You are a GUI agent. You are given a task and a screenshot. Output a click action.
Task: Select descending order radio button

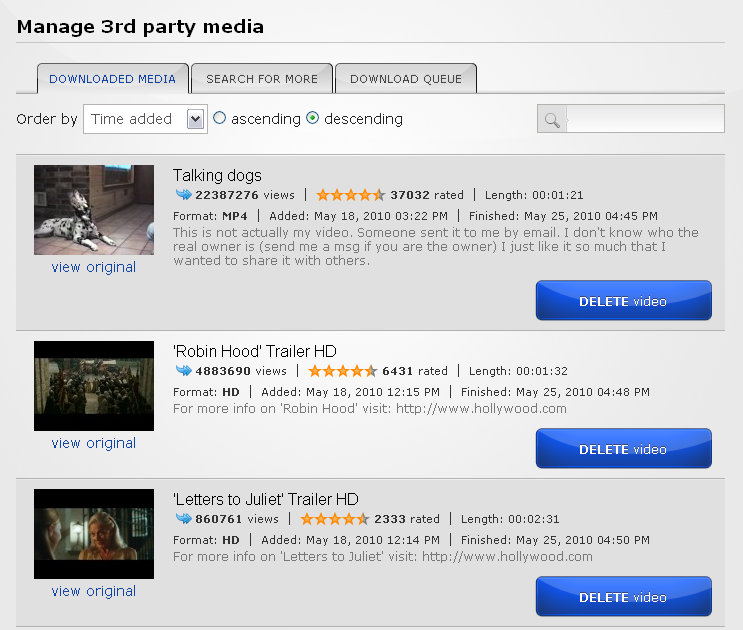click(313, 118)
